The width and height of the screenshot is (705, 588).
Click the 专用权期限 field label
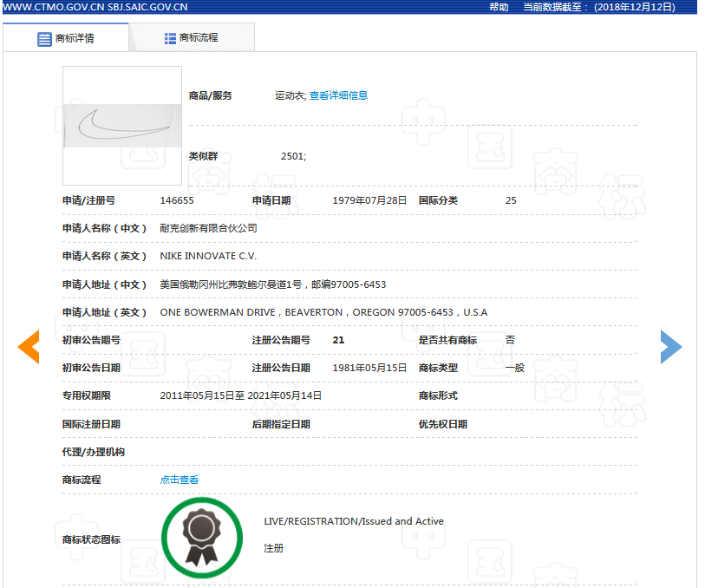pos(87,395)
